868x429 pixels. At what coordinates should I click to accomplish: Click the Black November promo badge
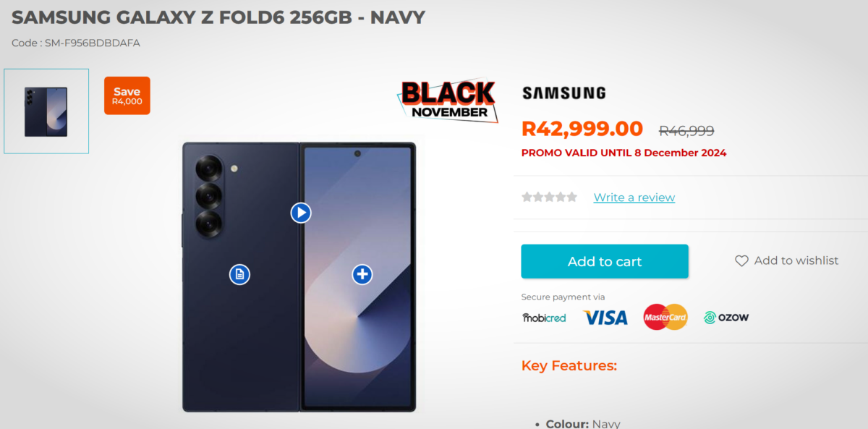pyautogui.click(x=448, y=100)
